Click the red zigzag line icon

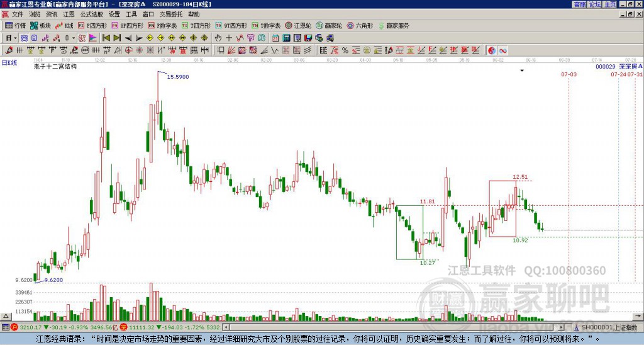(240, 38)
